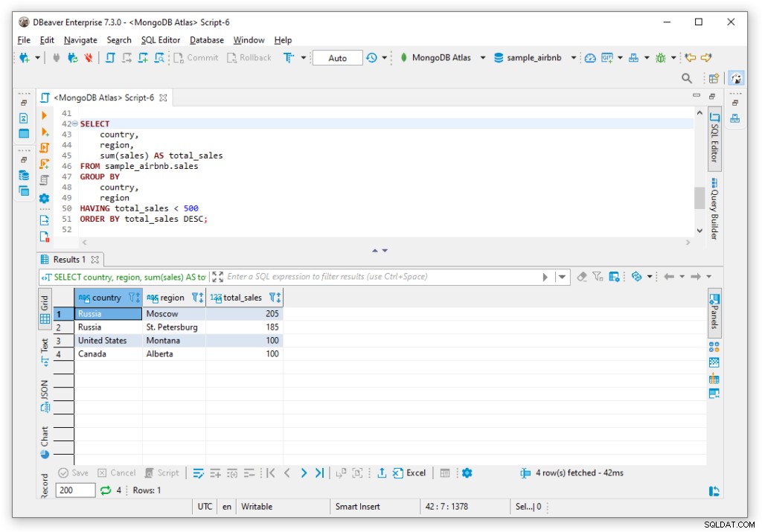Click the Save button in results bar
The height and width of the screenshot is (532, 762).
pyautogui.click(x=74, y=472)
